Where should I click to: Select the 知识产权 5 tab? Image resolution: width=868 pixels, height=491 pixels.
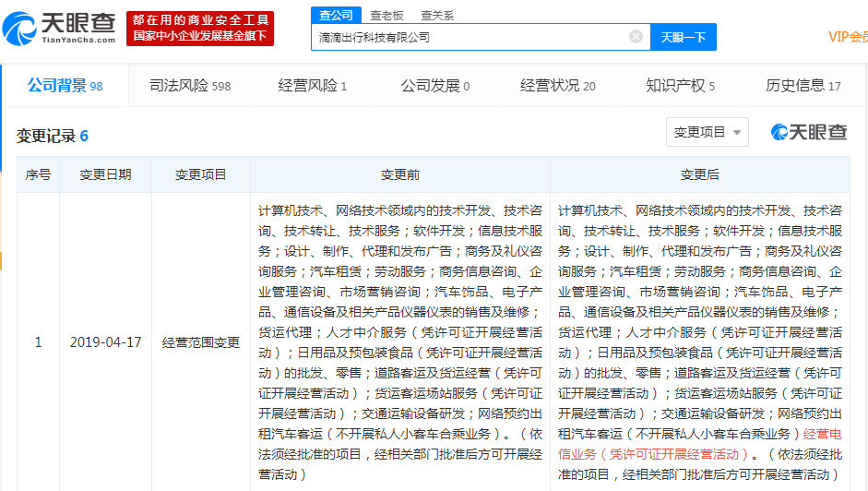coord(681,85)
